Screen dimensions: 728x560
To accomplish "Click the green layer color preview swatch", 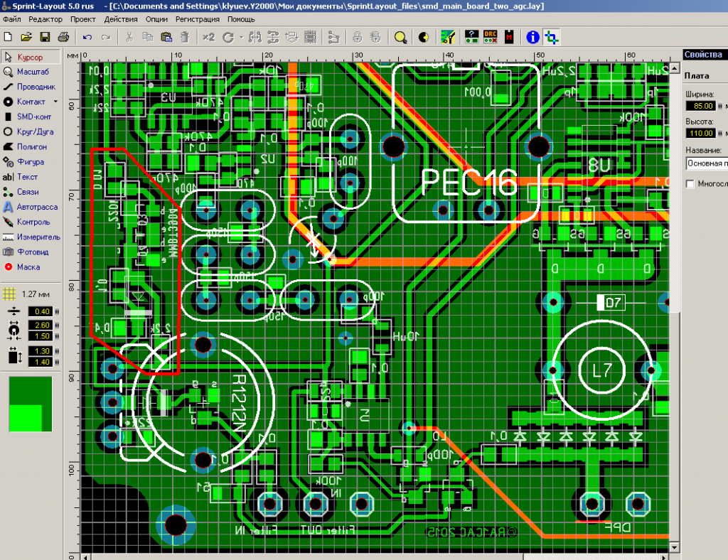I will coord(31,404).
